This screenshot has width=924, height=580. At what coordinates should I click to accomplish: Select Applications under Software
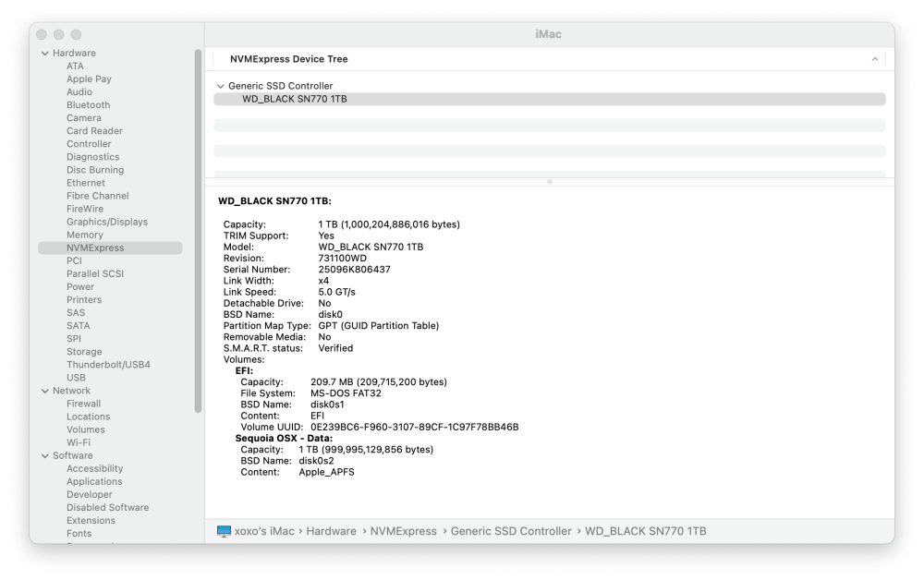(x=94, y=481)
